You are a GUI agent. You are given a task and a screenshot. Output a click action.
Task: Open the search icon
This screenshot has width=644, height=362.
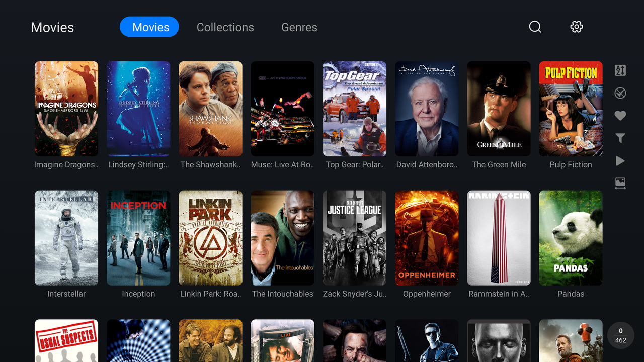535,27
